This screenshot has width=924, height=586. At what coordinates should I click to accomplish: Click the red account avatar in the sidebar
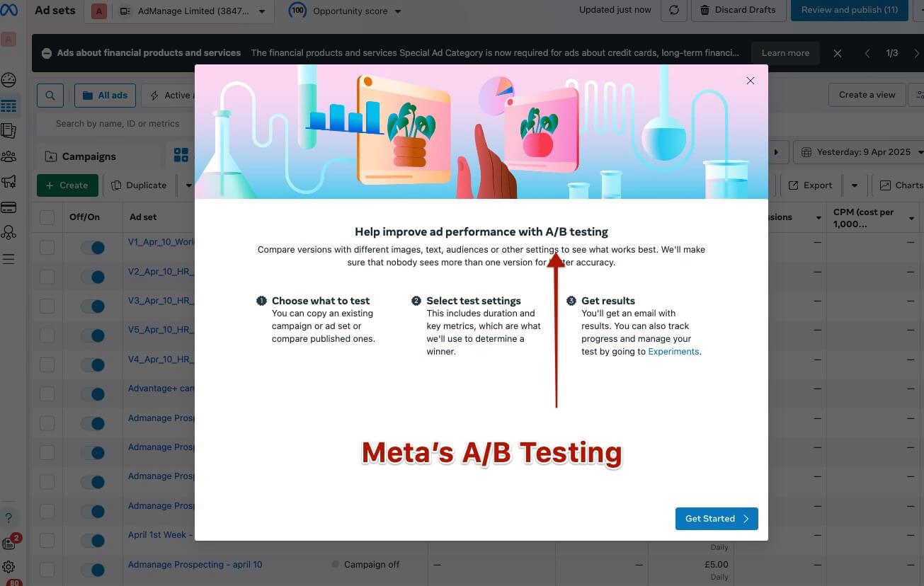pyautogui.click(x=8, y=40)
